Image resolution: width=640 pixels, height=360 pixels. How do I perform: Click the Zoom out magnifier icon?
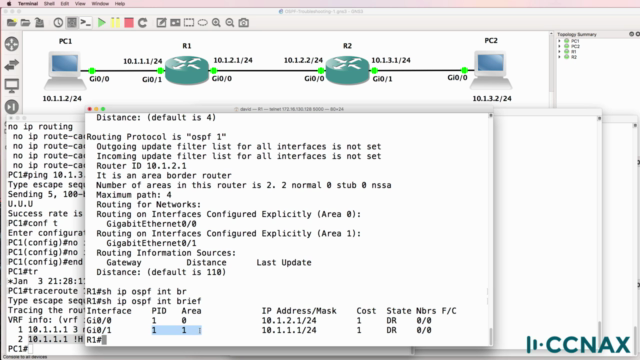230,23
